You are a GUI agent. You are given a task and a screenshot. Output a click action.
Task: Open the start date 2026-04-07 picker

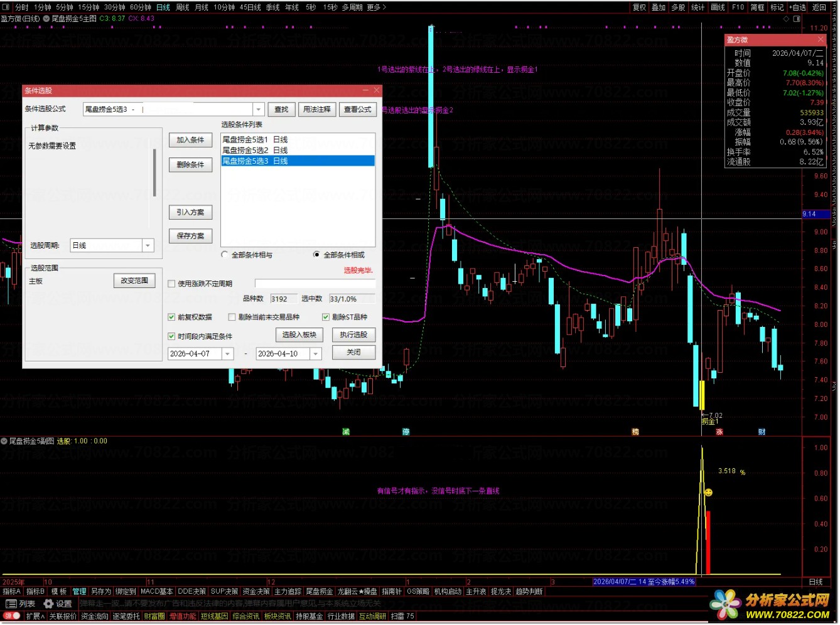coord(227,354)
